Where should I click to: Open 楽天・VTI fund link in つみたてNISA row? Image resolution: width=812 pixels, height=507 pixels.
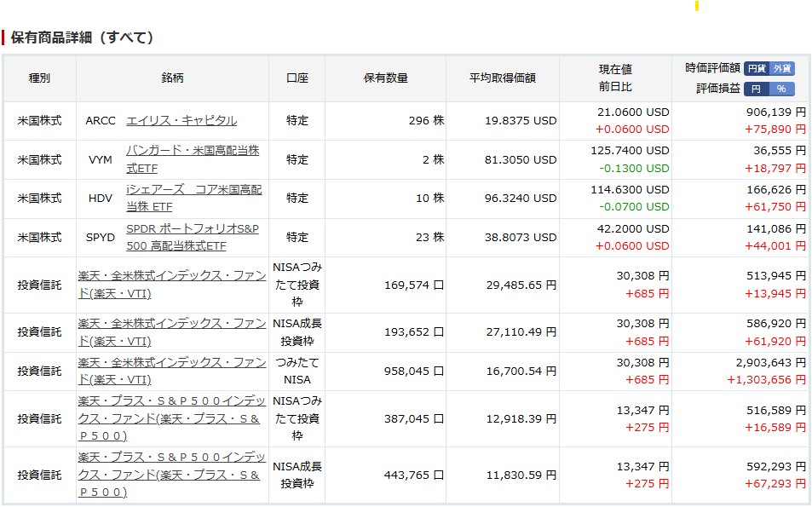(172, 372)
